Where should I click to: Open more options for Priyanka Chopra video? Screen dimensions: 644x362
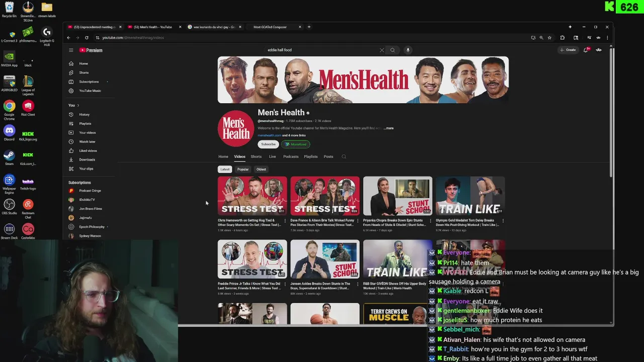pyautogui.click(x=431, y=221)
